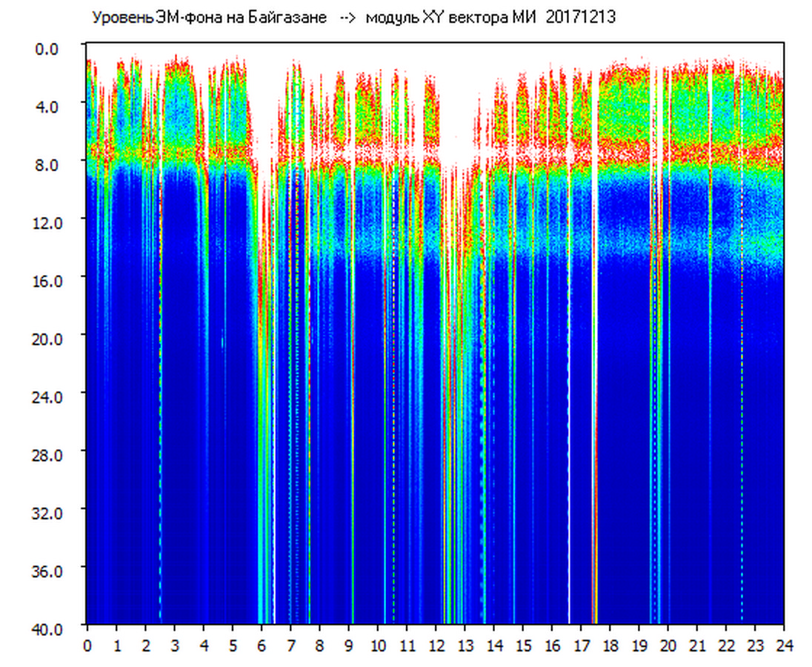This screenshot has height=667, width=812.
Task: Click the 24 hour label on x-axis
Action: click(x=784, y=645)
